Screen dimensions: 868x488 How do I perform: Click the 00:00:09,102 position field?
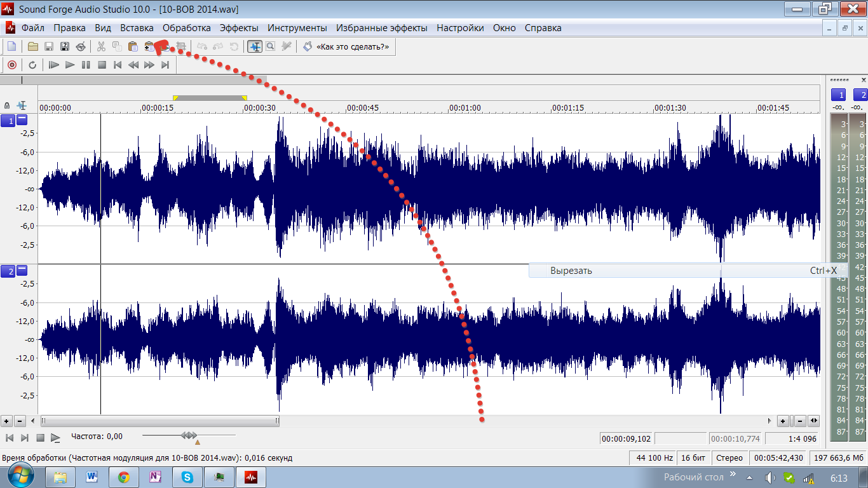(626, 438)
